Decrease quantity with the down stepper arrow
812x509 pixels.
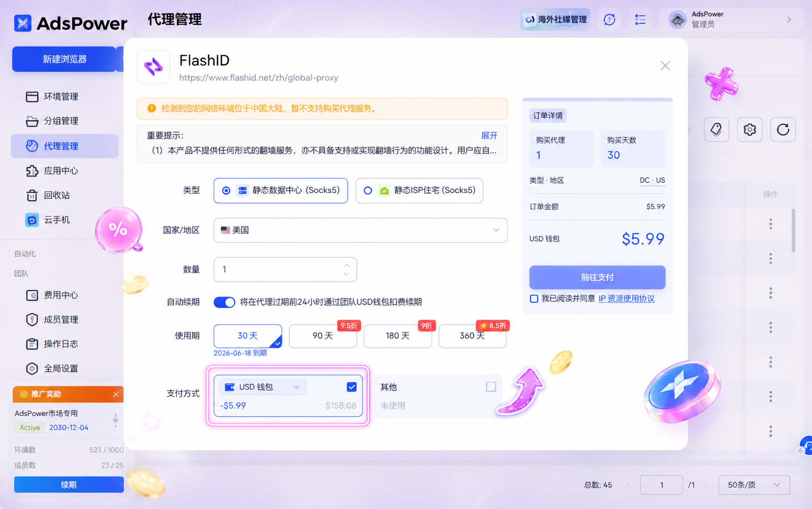click(x=347, y=274)
